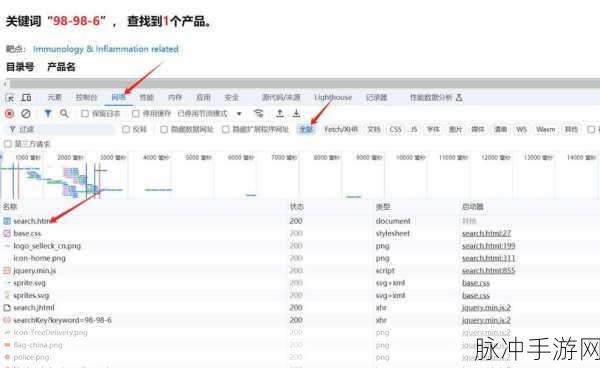This screenshot has width=600, height=368.
Task: Select the search.html request row
Action: tap(300, 221)
